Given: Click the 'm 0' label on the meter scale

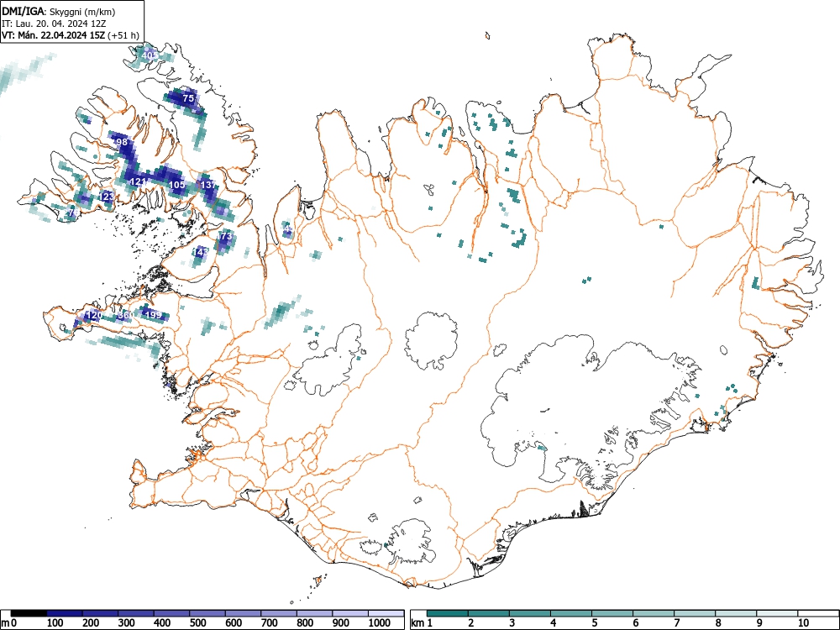Looking at the screenshot, I should (x=9, y=623).
